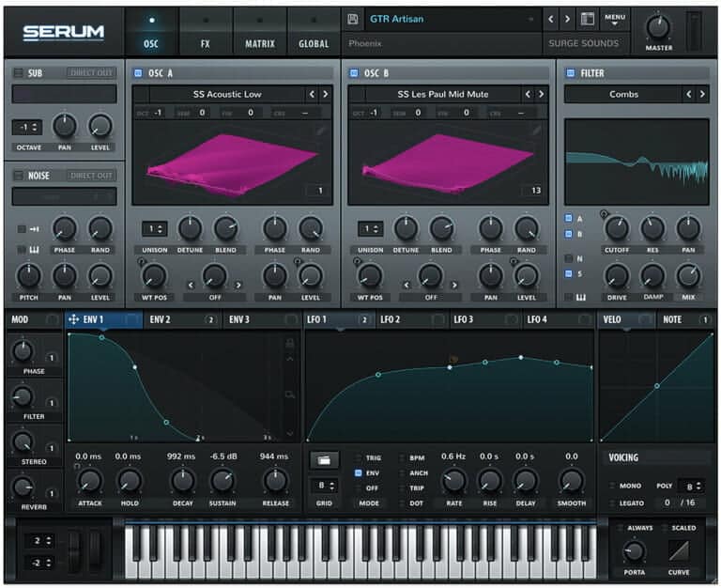Image resolution: width=721 pixels, height=588 pixels.
Task: Click the portamento curve icon
Action: click(x=679, y=550)
